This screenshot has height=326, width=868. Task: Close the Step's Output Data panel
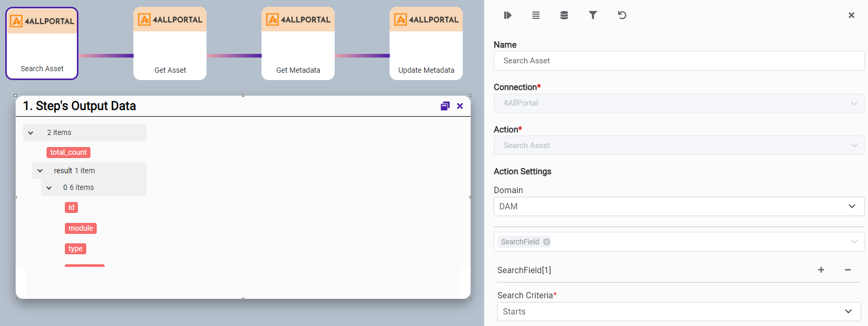pyautogui.click(x=460, y=106)
